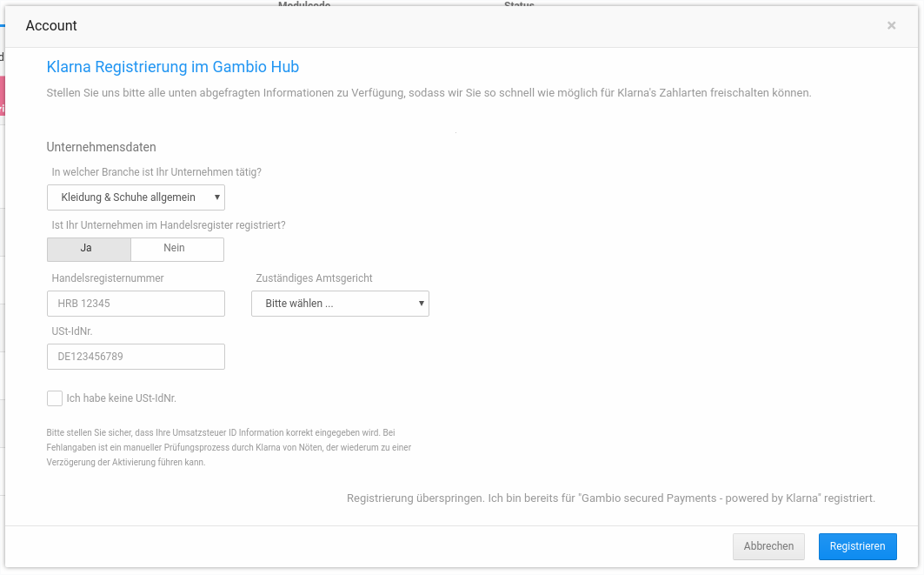Click "Registrierung überspringen" skip link
The image size is (924, 575).
(x=412, y=498)
